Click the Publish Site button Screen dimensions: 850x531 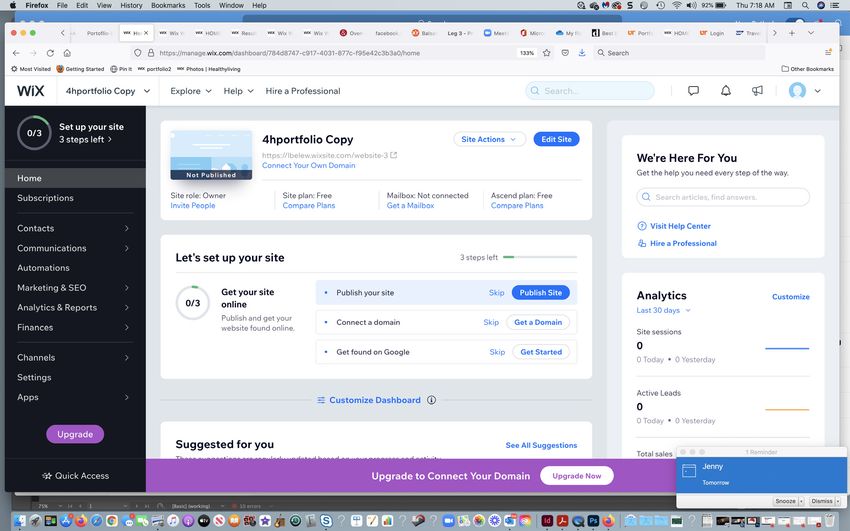tap(540, 293)
